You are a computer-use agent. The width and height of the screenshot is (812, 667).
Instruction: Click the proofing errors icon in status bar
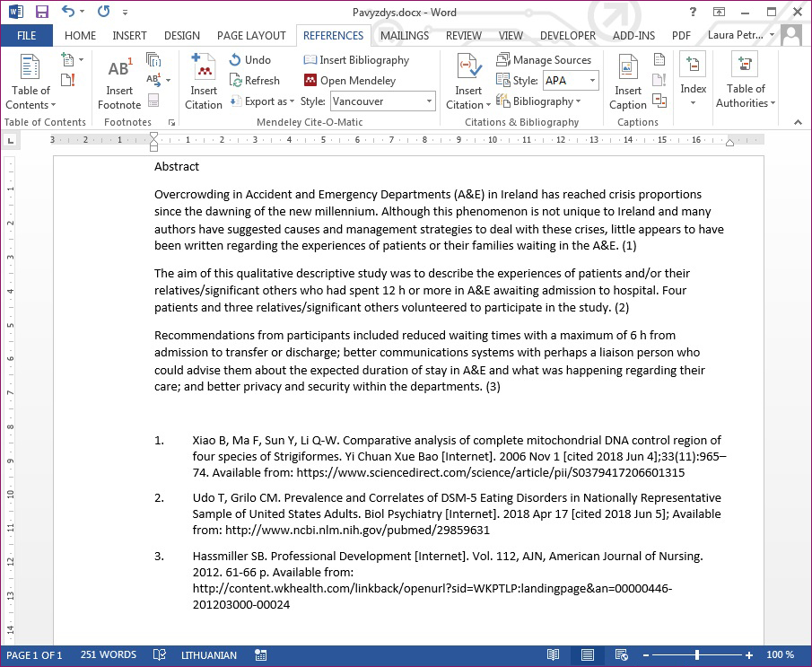(x=159, y=655)
